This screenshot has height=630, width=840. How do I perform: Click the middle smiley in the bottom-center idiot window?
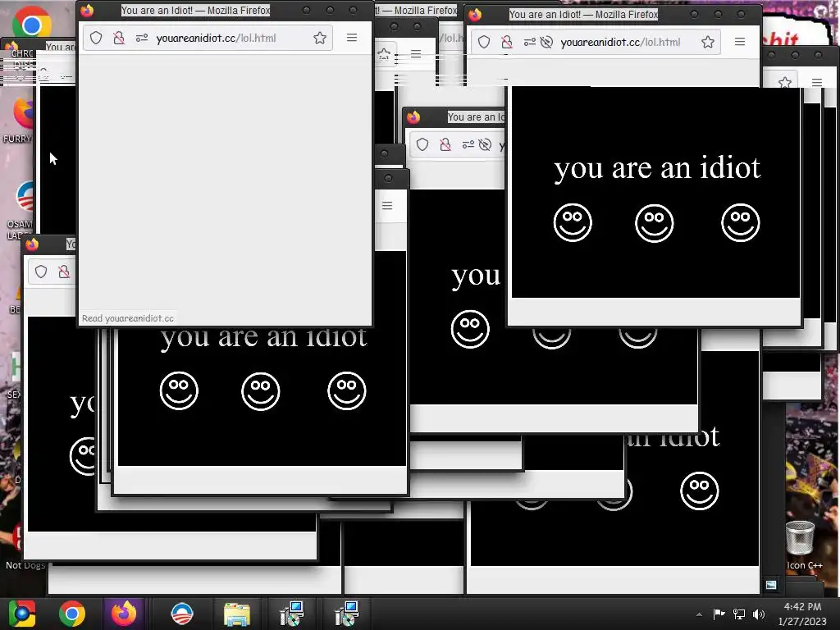[x=260, y=391]
